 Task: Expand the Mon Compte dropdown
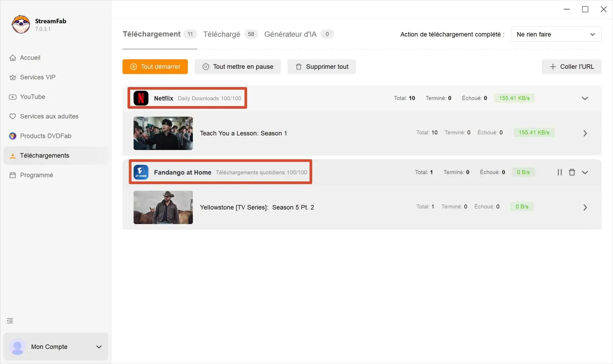99,347
